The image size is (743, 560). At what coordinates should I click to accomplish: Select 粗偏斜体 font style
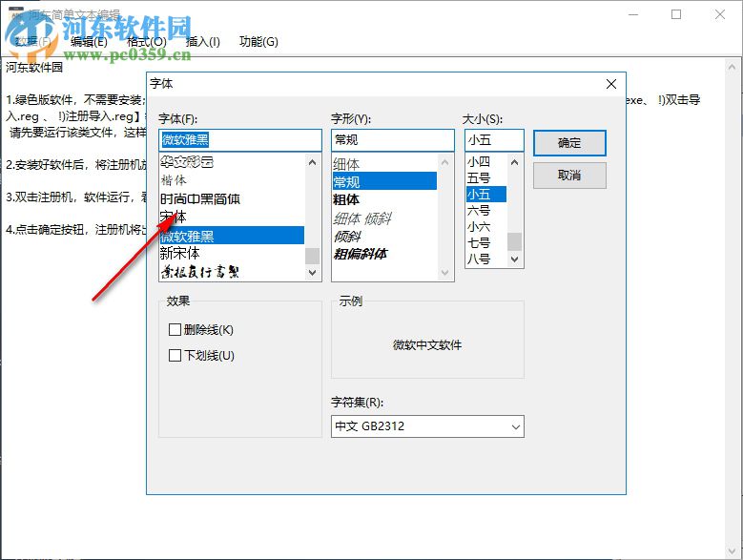coord(384,254)
